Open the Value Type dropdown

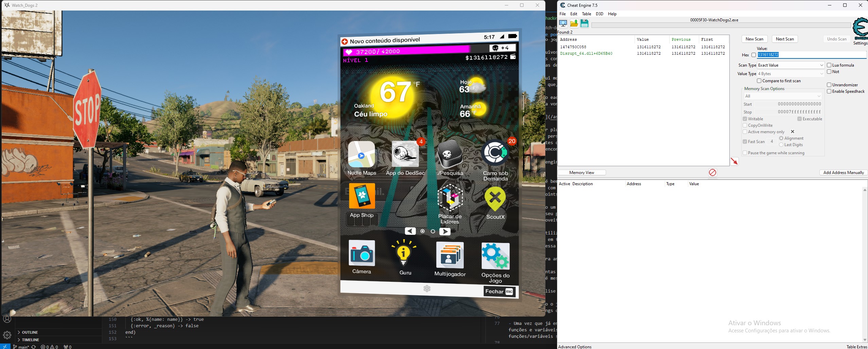click(791, 74)
